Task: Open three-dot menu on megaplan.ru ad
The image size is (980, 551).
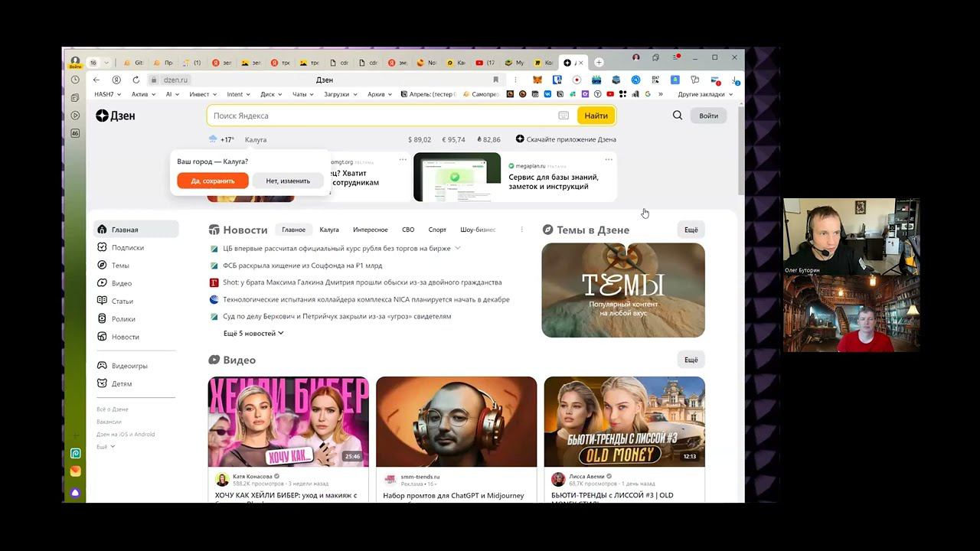Action: click(609, 159)
